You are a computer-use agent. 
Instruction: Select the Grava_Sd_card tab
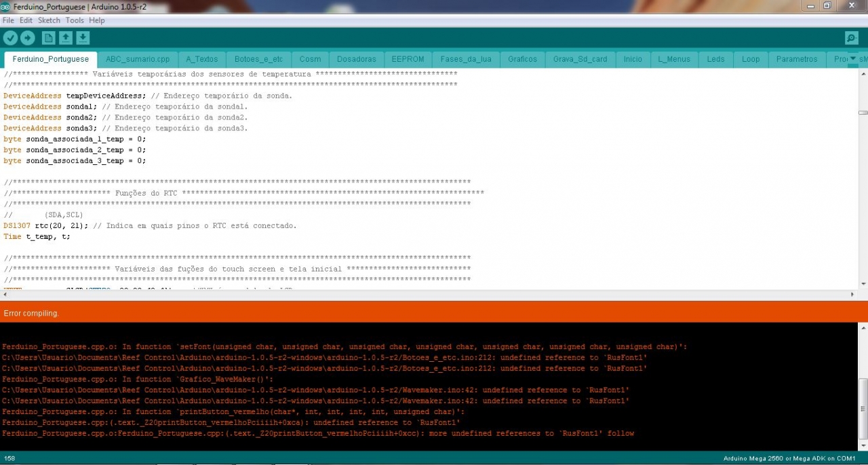580,59
